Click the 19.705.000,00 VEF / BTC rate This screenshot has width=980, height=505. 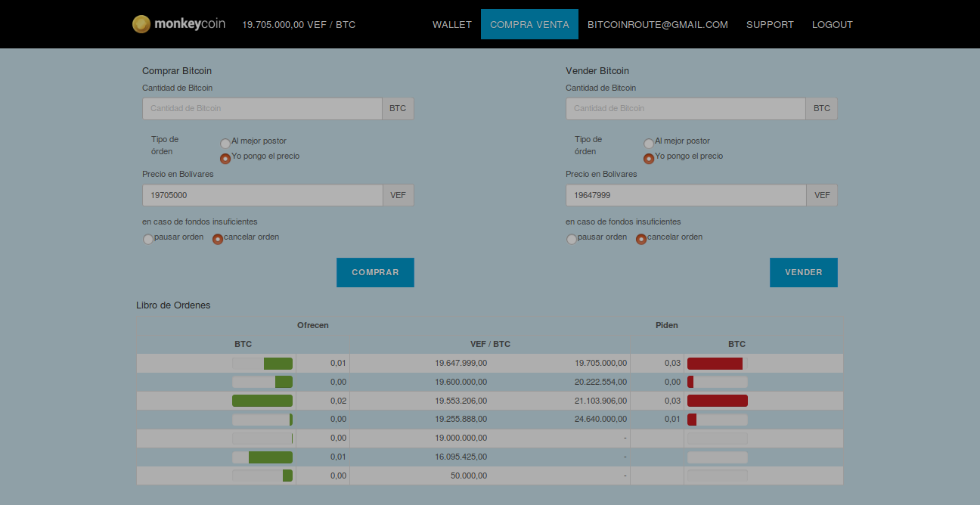(299, 24)
